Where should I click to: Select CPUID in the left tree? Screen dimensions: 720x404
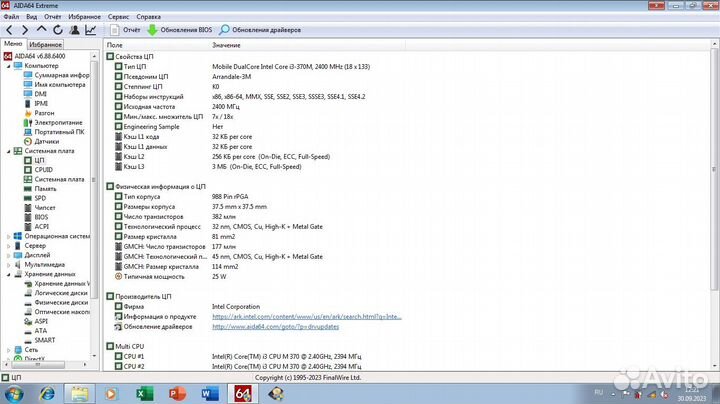43,169
